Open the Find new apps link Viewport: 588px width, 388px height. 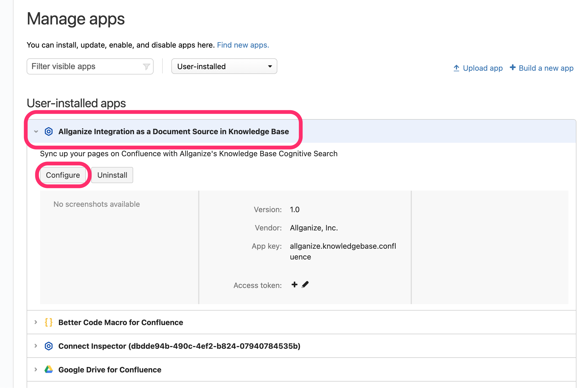click(x=243, y=45)
